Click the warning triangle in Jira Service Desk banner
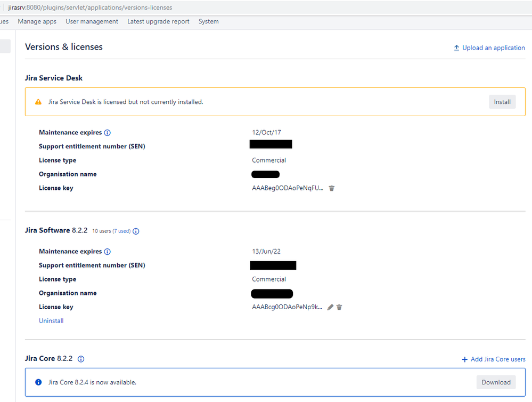532x402 pixels. coord(38,102)
